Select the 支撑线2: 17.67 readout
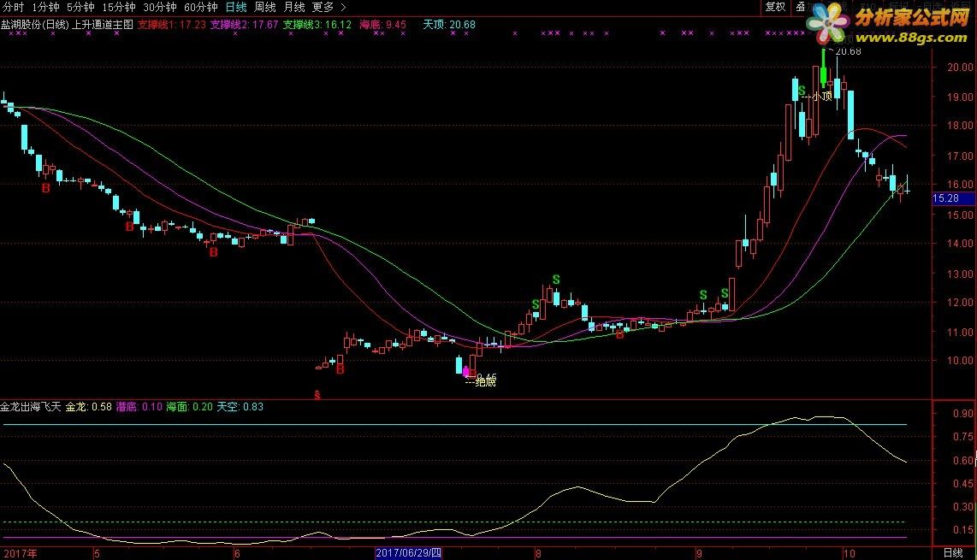The height and width of the screenshot is (560, 977). click(x=245, y=25)
